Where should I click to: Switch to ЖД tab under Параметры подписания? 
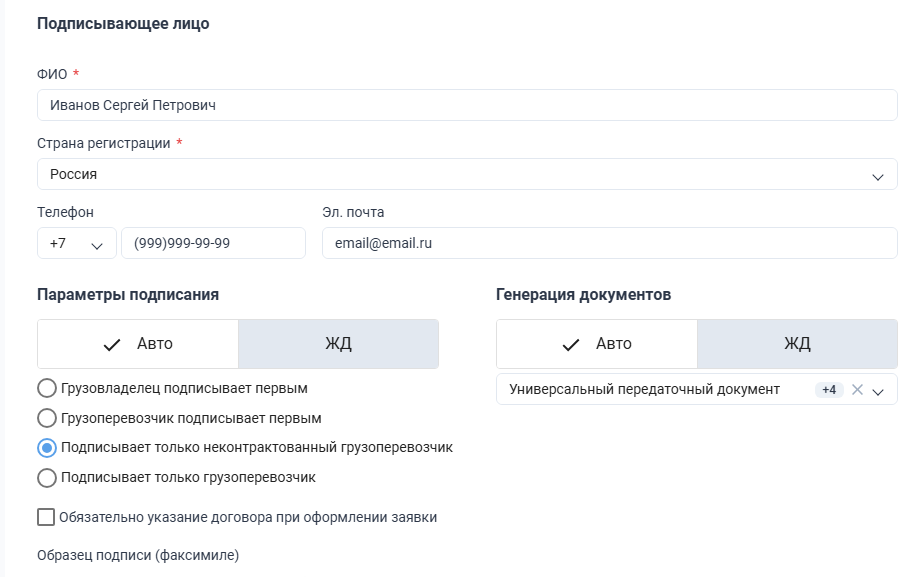pos(338,343)
